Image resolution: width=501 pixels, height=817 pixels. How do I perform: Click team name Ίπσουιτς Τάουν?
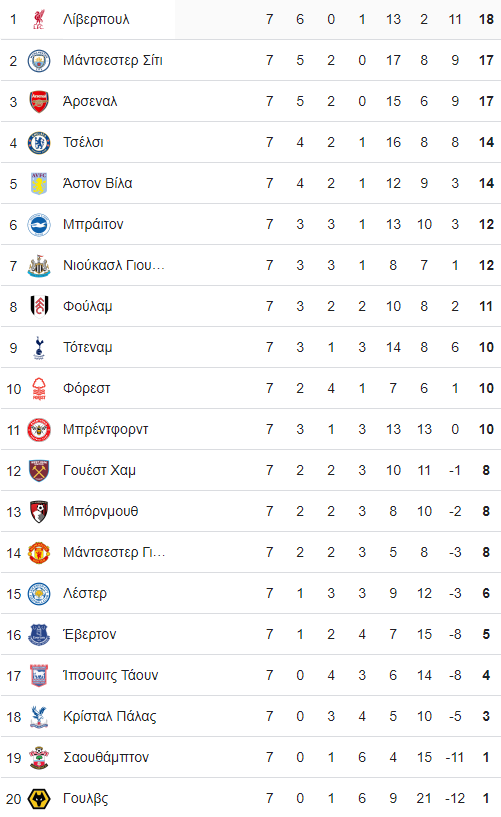[110, 676]
